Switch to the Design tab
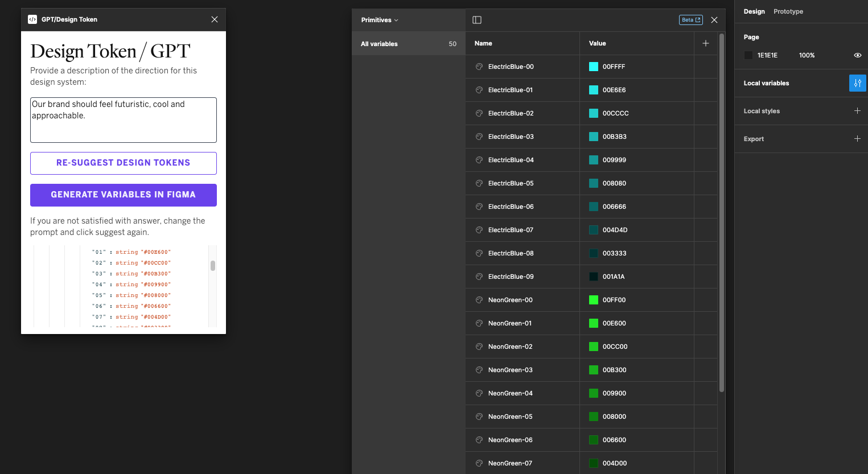The image size is (868, 474). 754,11
